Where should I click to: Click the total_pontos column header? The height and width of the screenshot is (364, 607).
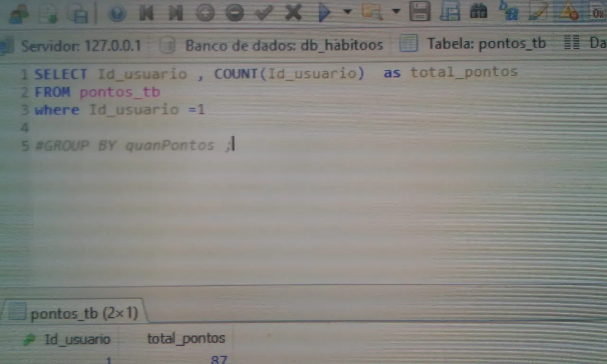coord(186,338)
